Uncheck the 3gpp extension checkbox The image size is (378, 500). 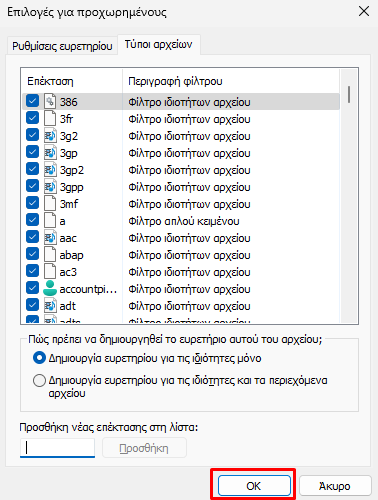(x=32, y=186)
